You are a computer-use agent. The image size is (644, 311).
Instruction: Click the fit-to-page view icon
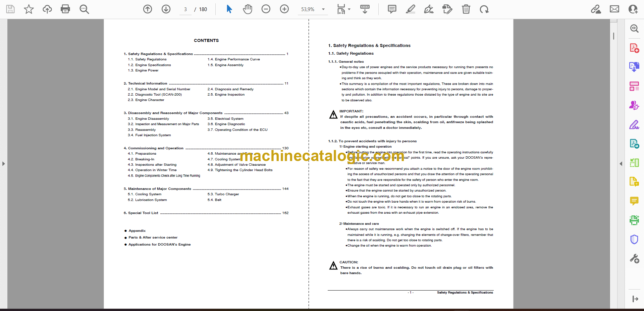(x=341, y=9)
